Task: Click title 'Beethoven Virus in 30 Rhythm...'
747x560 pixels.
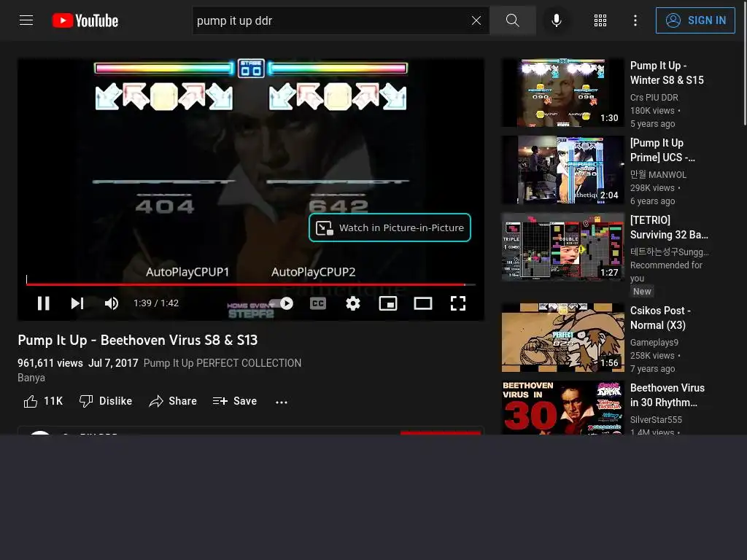Action: coord(667,394)
